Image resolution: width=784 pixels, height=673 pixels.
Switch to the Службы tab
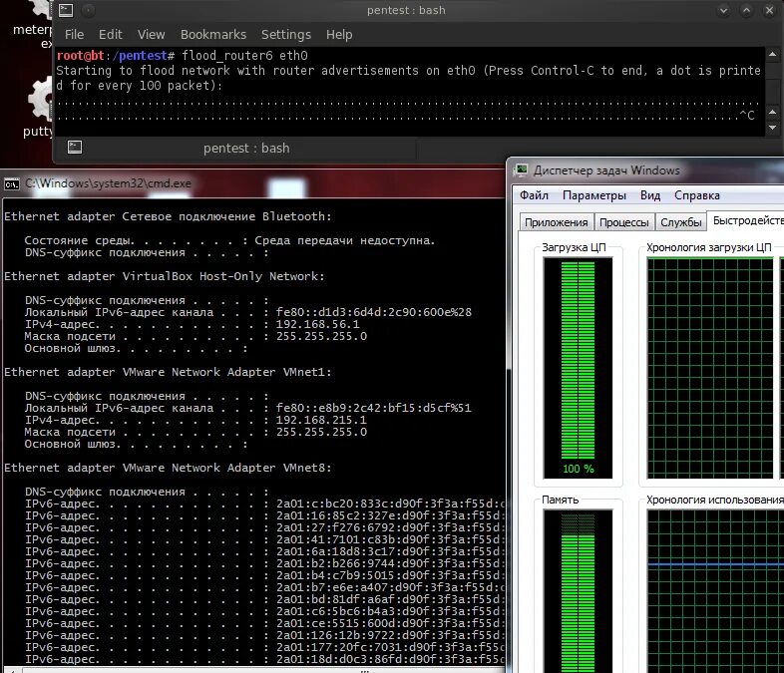click(681, 222)
